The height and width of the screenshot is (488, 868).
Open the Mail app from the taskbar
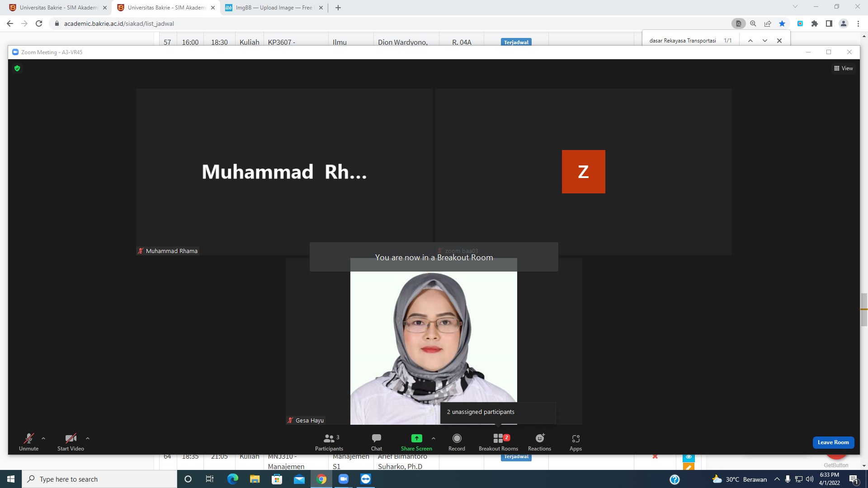(x=299, y=479)
